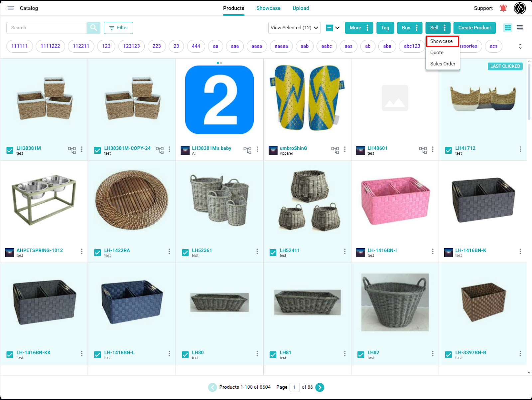Open variants icon for LH40601
The image size is (532, 400).
[423, 150]
